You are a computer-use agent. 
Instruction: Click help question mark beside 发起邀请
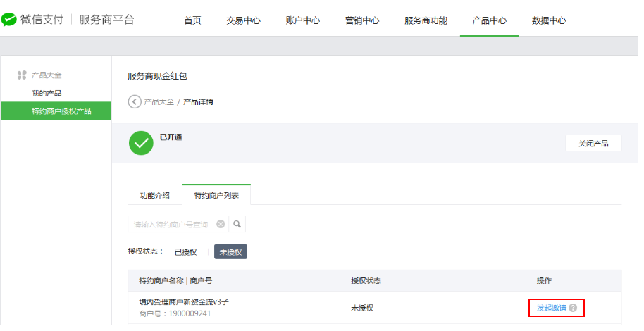coord(574,308)
